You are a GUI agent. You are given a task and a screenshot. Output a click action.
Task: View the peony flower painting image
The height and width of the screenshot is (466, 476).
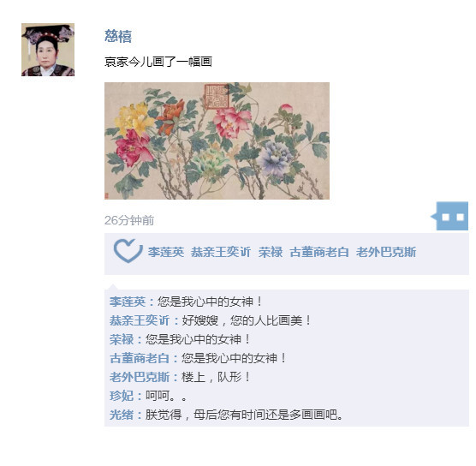(x=217, y=140)
